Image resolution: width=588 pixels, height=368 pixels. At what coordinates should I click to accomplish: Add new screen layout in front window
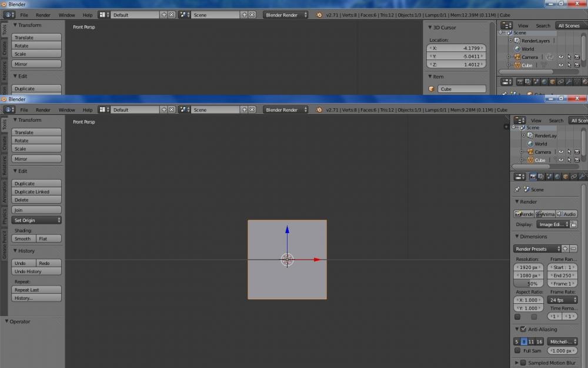pyautogui.click(x=164, y=110)
